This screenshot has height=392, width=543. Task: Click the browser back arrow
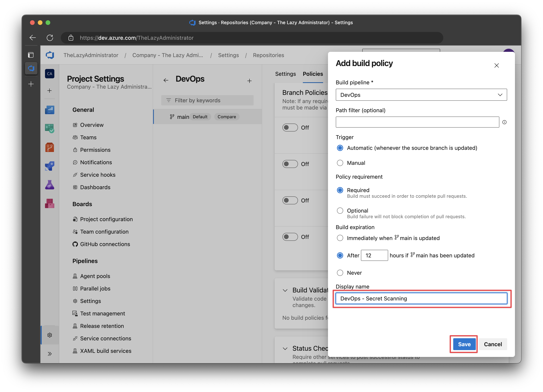click(33, 38)
